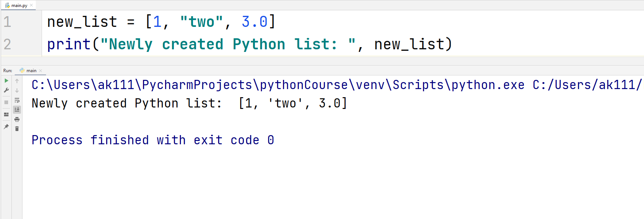Click the print function call on line 2
644x219 pixels.
coord(69,45)
